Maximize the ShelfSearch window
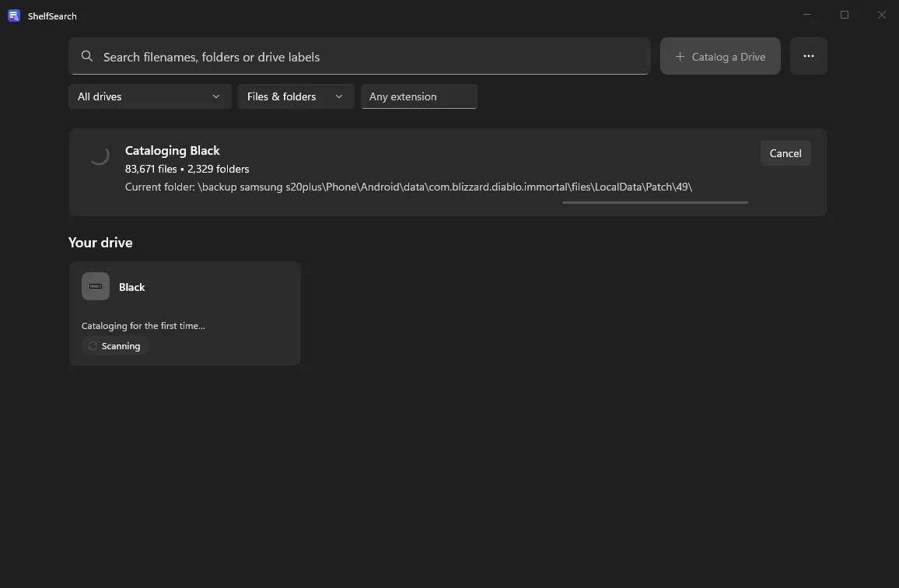 pyautogui.click(x=845, y=15)
